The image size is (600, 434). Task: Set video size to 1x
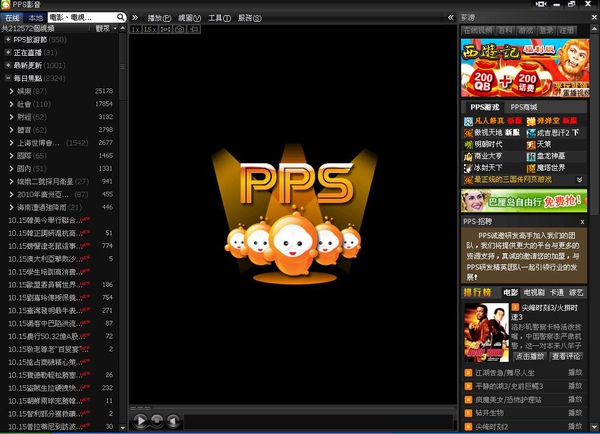coord(135,29)
